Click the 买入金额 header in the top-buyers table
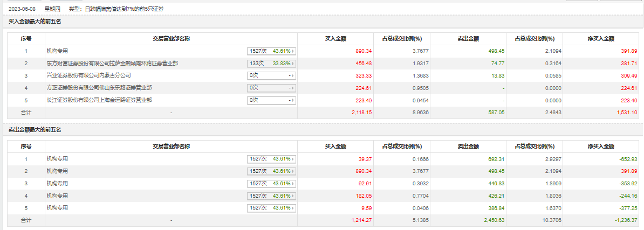The width and height of the screenshot is (644, 230). [335, 39]
